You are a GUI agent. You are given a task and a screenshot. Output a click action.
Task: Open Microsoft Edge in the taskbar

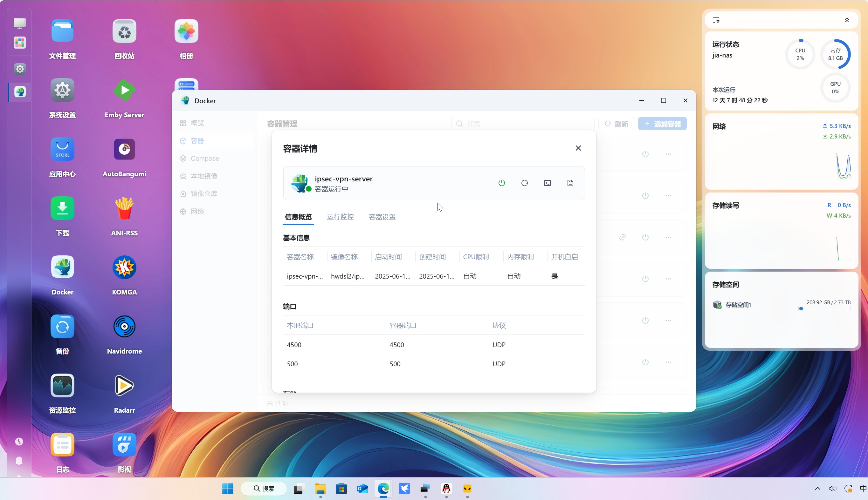tap(383, 489)
